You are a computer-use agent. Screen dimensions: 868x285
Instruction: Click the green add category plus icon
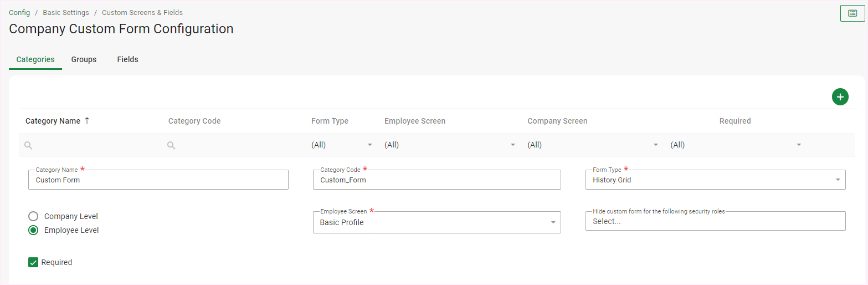(840, 97)
